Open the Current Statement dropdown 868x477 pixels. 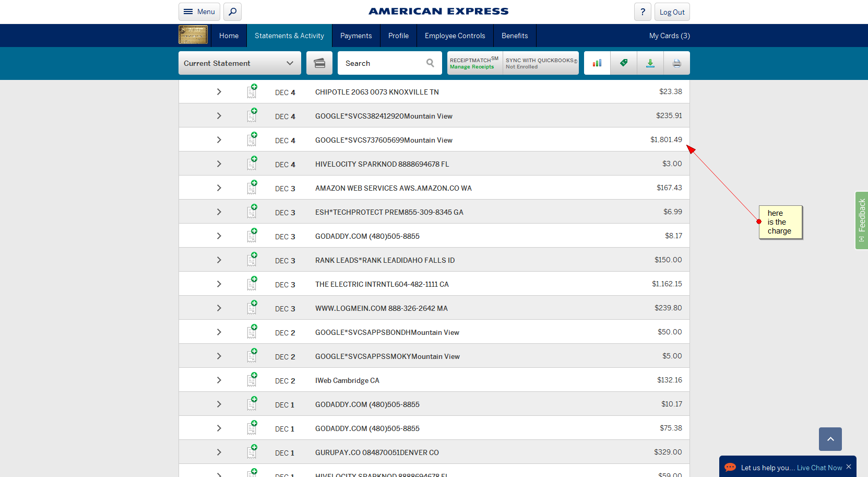pyautogui.click(x=240, y=63)
